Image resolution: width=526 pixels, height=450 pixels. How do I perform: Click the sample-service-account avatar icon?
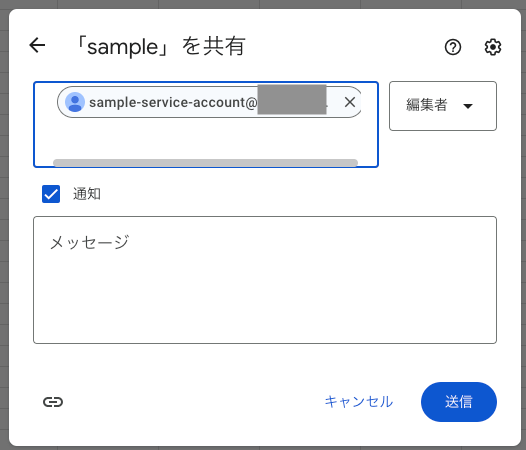click(75, 102)
